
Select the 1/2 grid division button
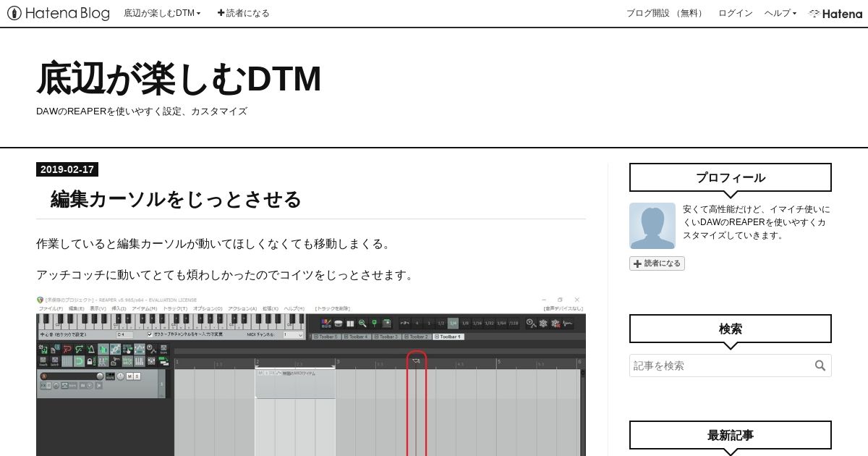pos(441,323)
